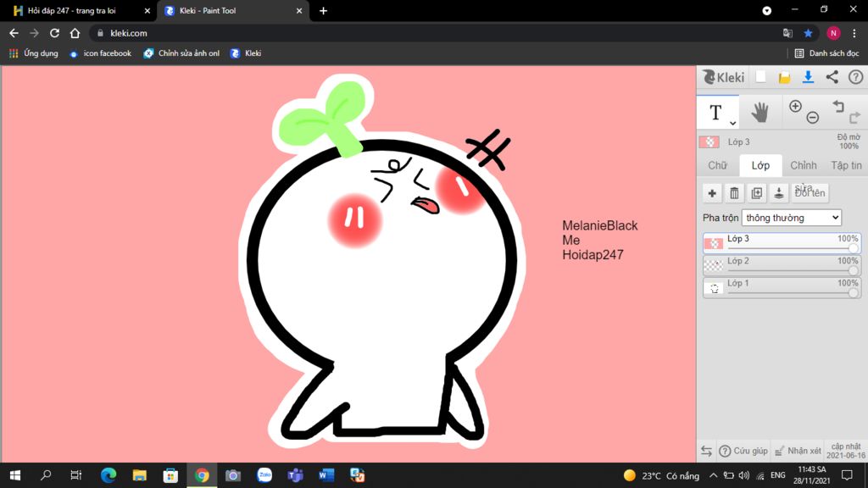This screenshot has height=488, width=868.
Task: Select the Hand pan tool
Action: (x=760, y=113)
